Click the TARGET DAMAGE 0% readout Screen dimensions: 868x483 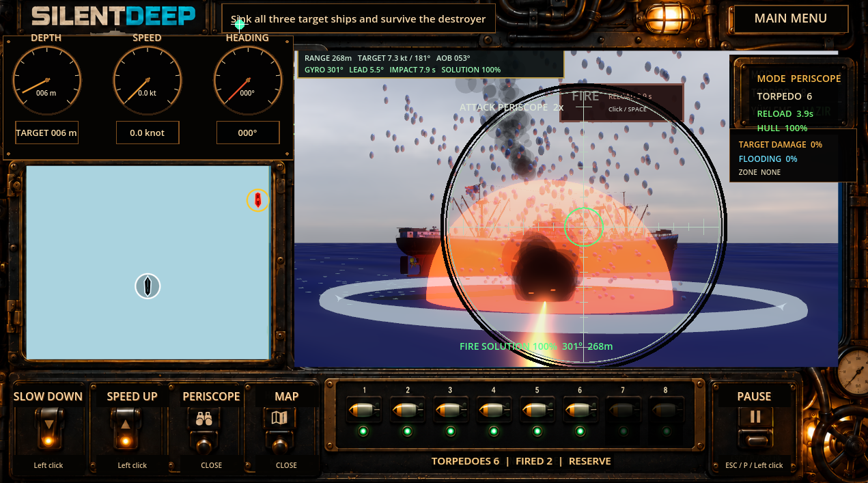click(780, 145)
